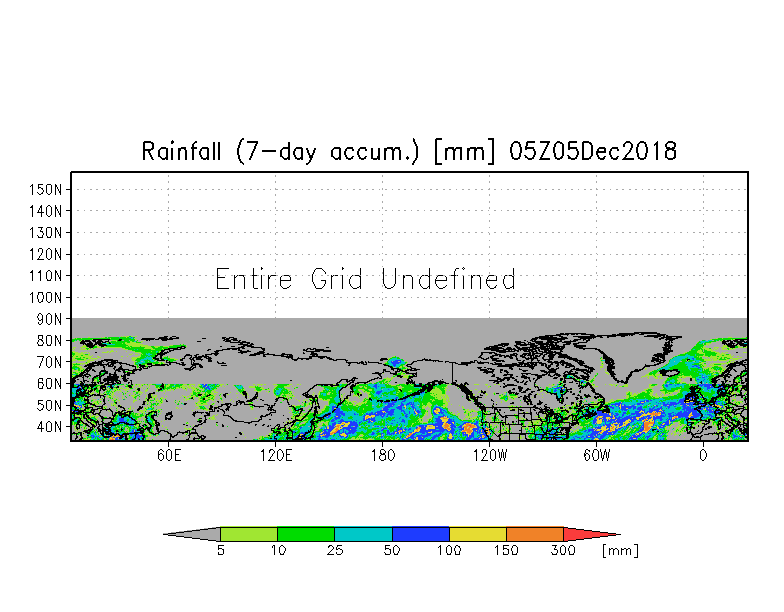
Task: Click the cyan 25-50 mm legend swatch
Action: [364, 534]
